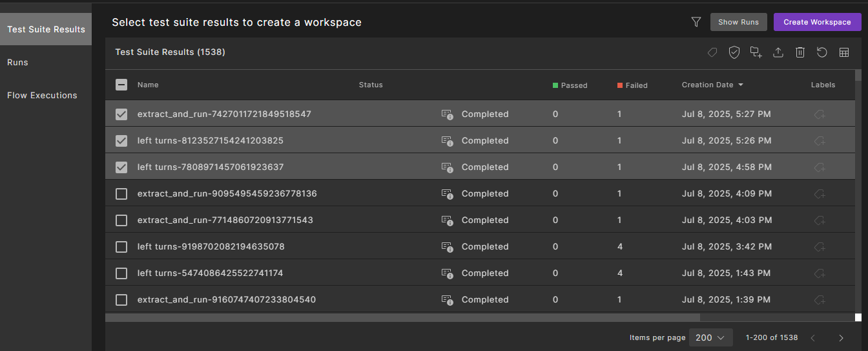868x351 pixels.
Task: Switch to the Runs tab
Action: (x=17, y=62)
